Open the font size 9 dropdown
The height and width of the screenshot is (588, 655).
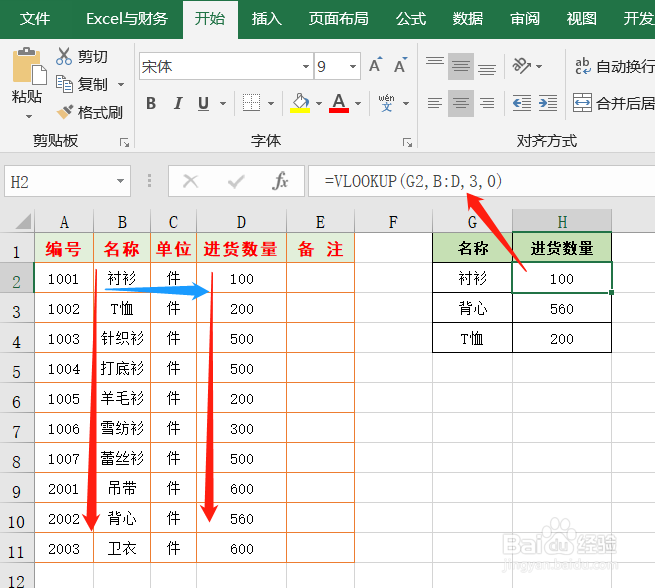(x=353, y=66)
